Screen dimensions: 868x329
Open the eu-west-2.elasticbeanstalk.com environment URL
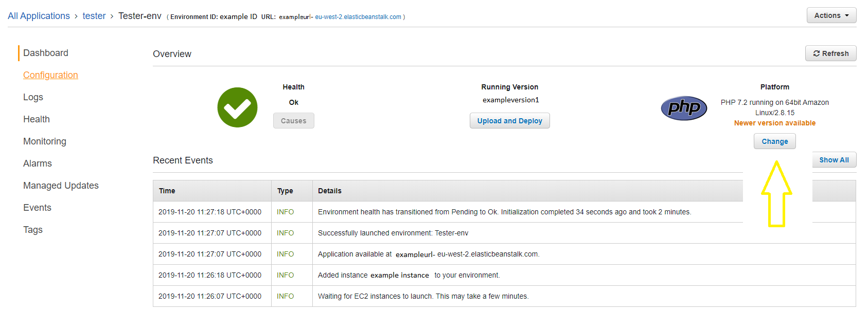(x=358, y=17)
